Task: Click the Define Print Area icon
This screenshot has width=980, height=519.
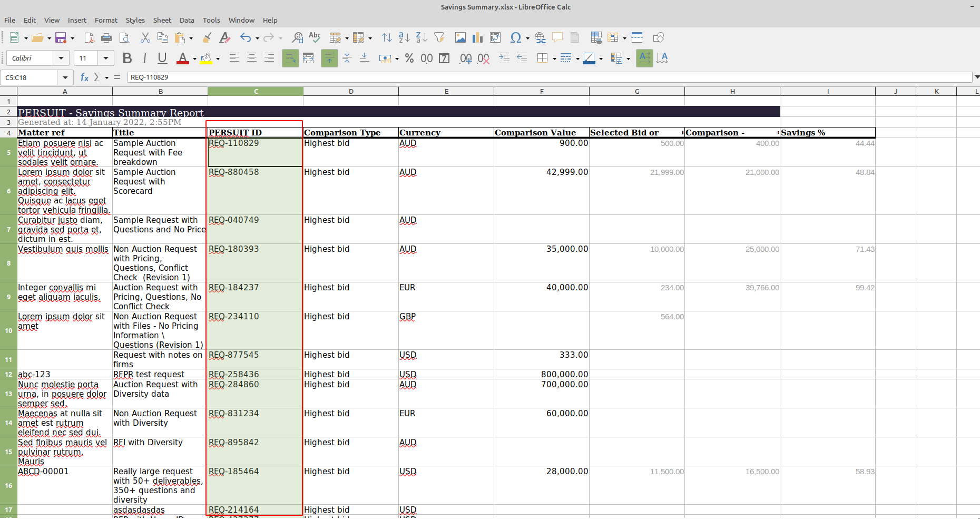Action: pos(596,38)
